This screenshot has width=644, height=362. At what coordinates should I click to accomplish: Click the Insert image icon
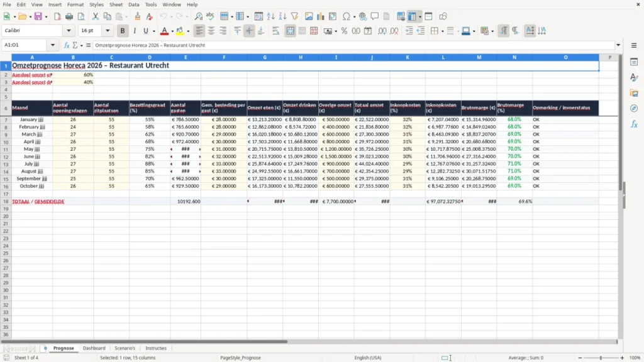click(309, 16)
